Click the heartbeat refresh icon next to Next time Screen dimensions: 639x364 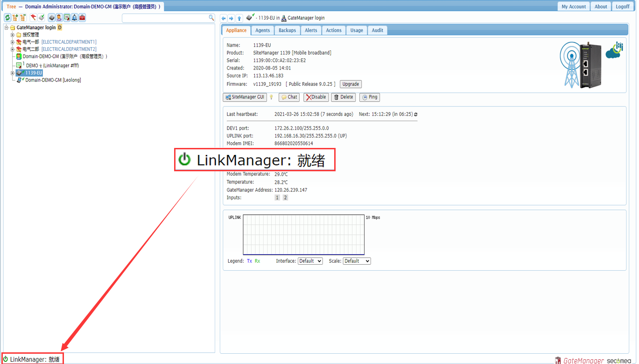pyautogui.click(x=416, y=114)
